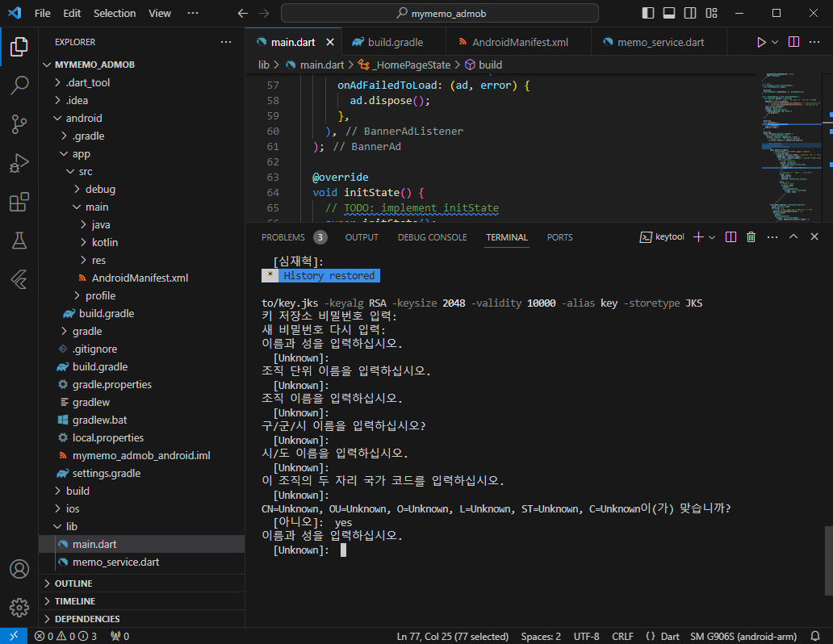Toggle secondary side bar visibility
Viewport: 833px width, 644px height.
(x=690, y=13)
